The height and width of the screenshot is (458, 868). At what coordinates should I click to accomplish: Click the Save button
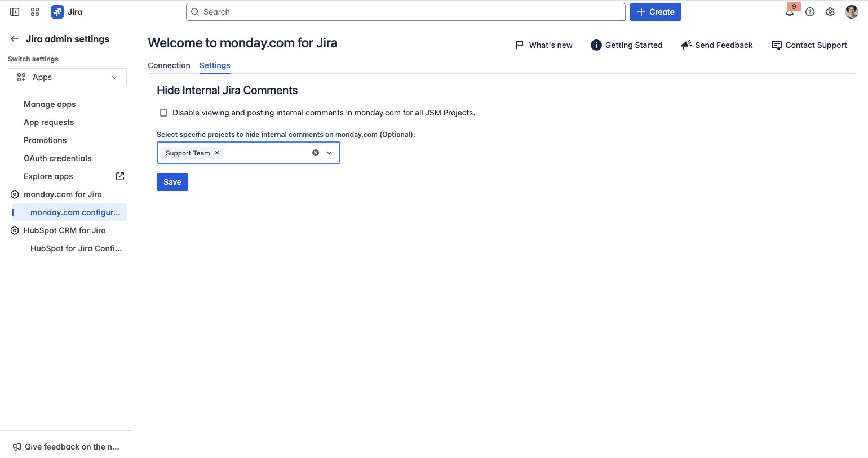[172, 182]
